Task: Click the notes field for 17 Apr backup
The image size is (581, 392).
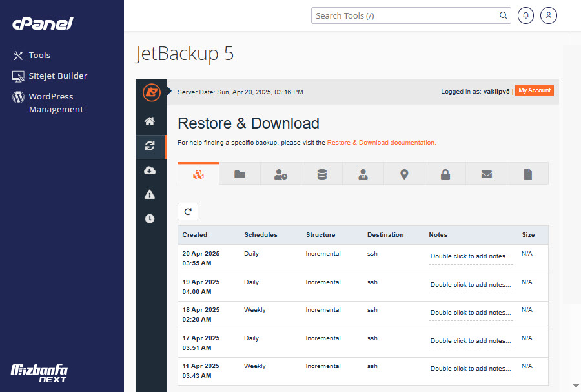Action: (x=471, y=341)
